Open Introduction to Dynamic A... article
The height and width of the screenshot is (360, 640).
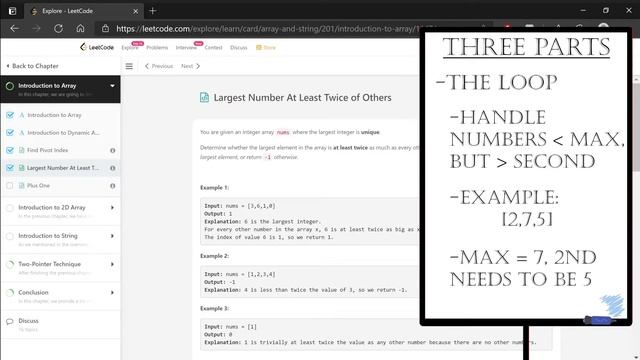(63, 133)
